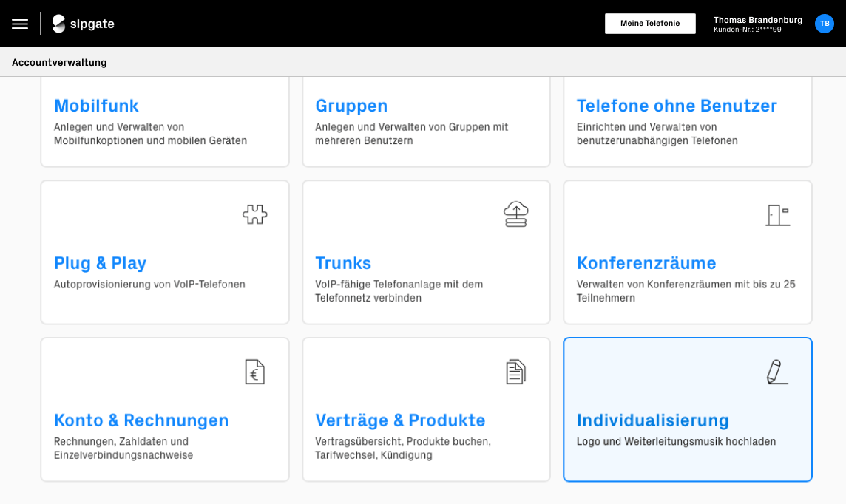
Task: Open the hamburger navigation menu
Action: tap(20, 24)
